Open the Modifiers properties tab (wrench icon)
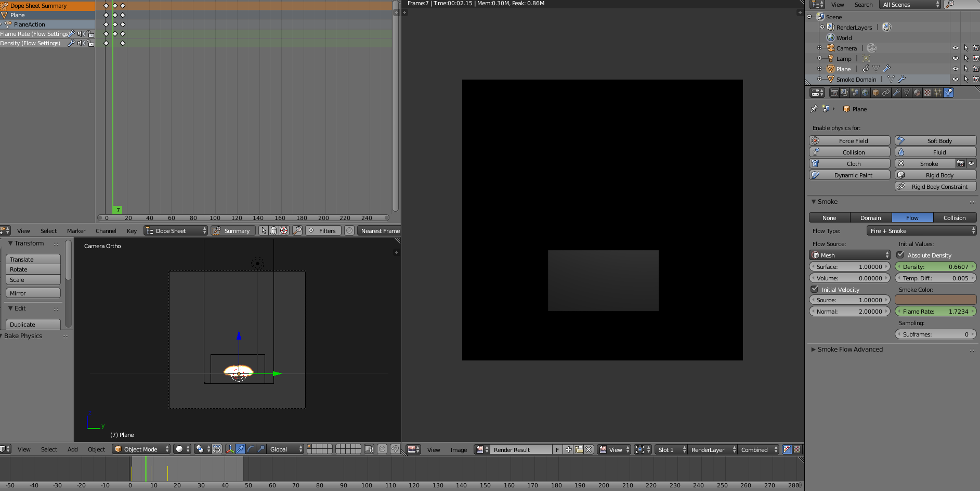This screenshot has width=980, height=491. coord(896,93)
